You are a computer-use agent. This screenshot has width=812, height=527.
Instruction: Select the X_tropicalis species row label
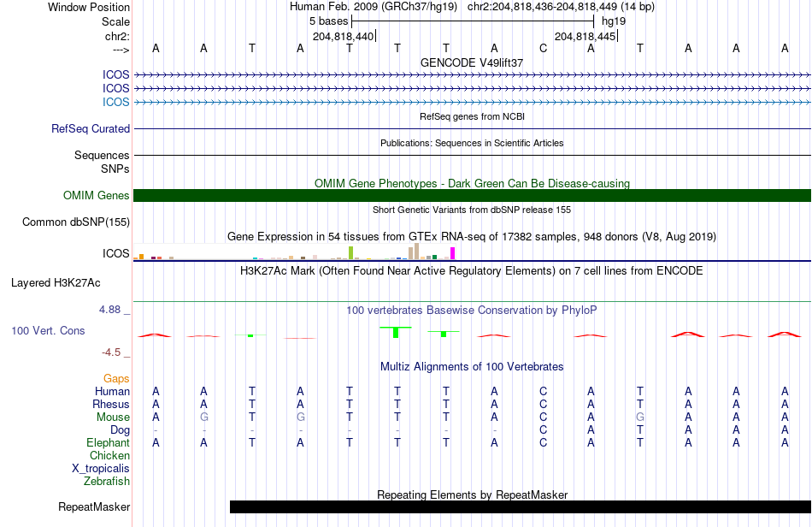101,469
